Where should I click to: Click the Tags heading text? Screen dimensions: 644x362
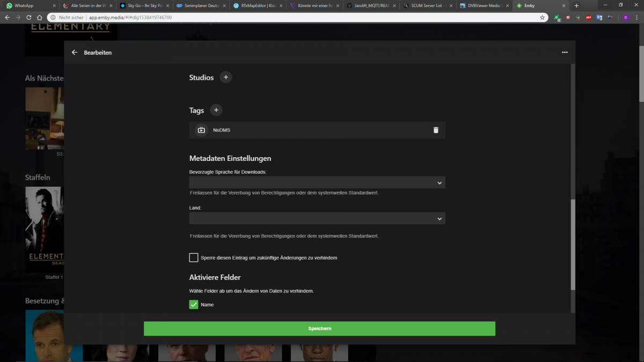(196, 110)
